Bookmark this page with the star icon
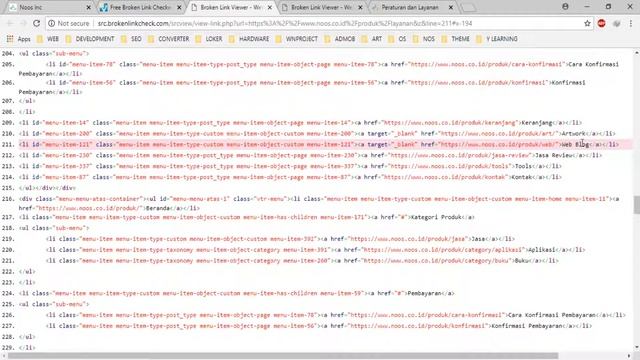The width and height of the screenshot is (640, 360). [x=587, y=23]
